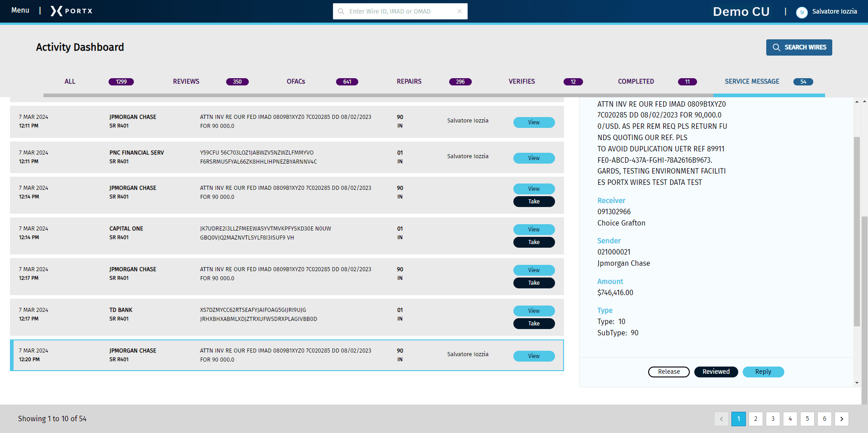Screen dimensions: 868x433
Task: Click the Showing 1 to 10 of 54 text
Action: pos(52,419)
